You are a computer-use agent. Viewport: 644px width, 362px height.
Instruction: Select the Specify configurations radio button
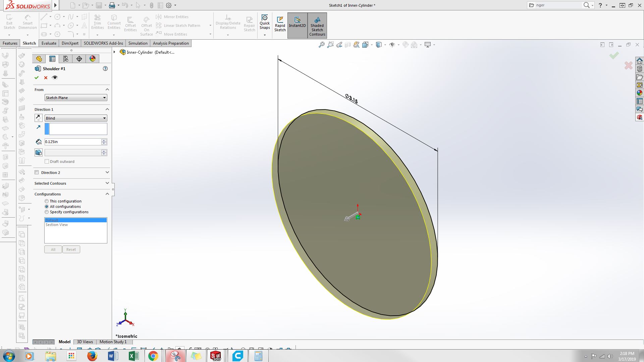47,212
